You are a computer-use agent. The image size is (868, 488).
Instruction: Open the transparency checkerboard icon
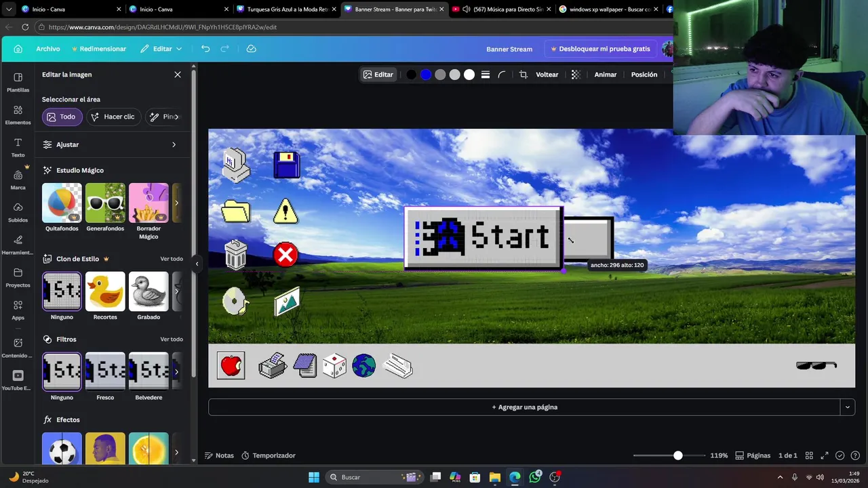point(576,75)
